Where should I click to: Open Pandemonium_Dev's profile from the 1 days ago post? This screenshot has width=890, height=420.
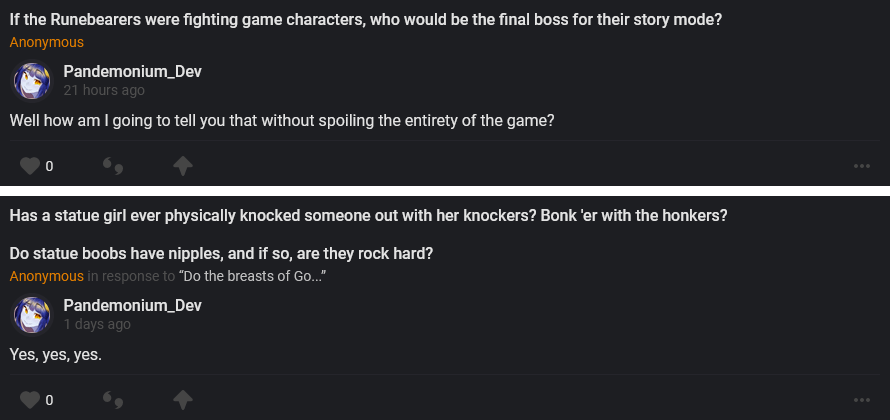(x=133, y=305)
